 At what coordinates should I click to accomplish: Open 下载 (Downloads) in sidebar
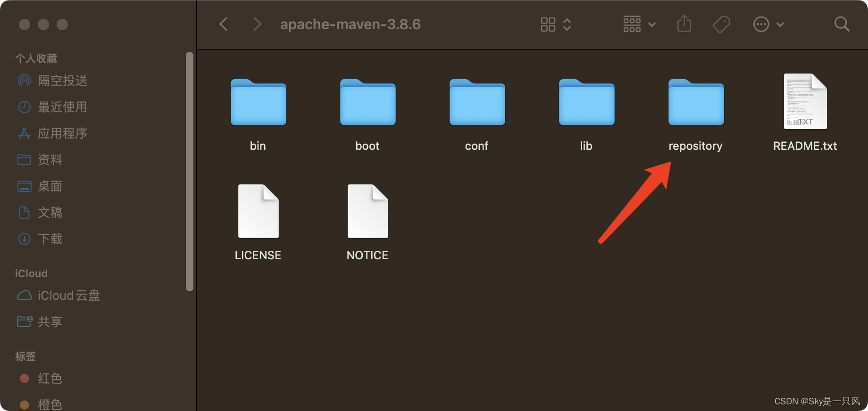pyautogui.click(x=40, y=239)
